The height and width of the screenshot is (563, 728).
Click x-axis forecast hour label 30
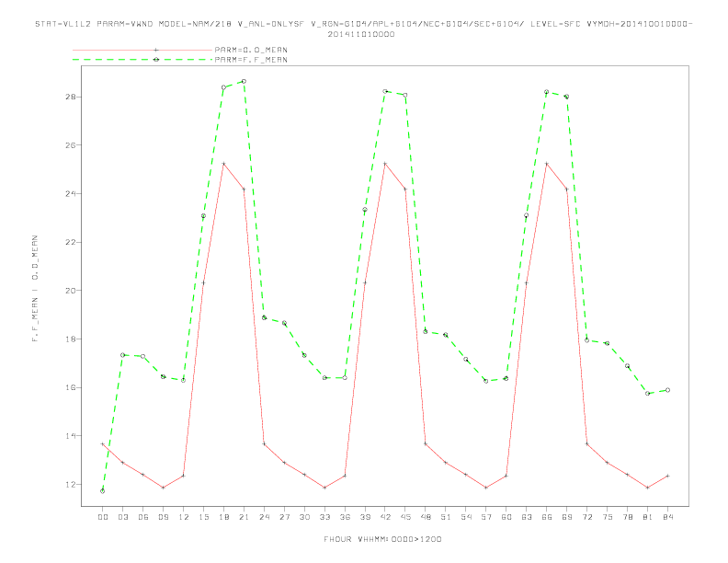click(x=304, y=517)
